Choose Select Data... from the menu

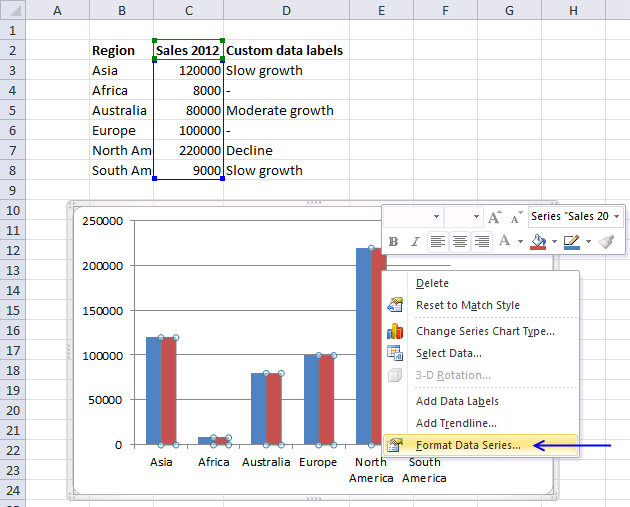[x=481, y=354]
